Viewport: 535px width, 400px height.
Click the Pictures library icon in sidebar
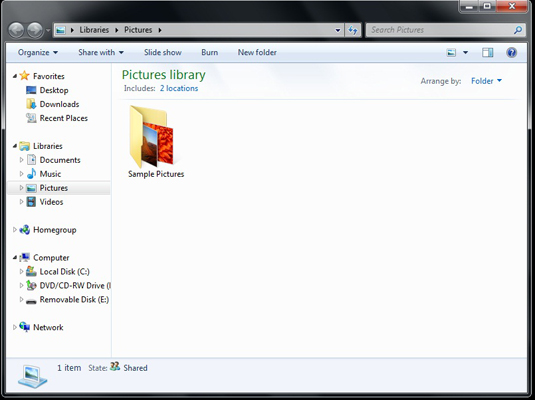tap(31, 188)
